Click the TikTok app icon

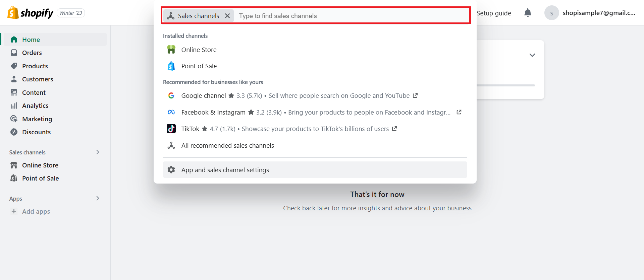point(171,129)
